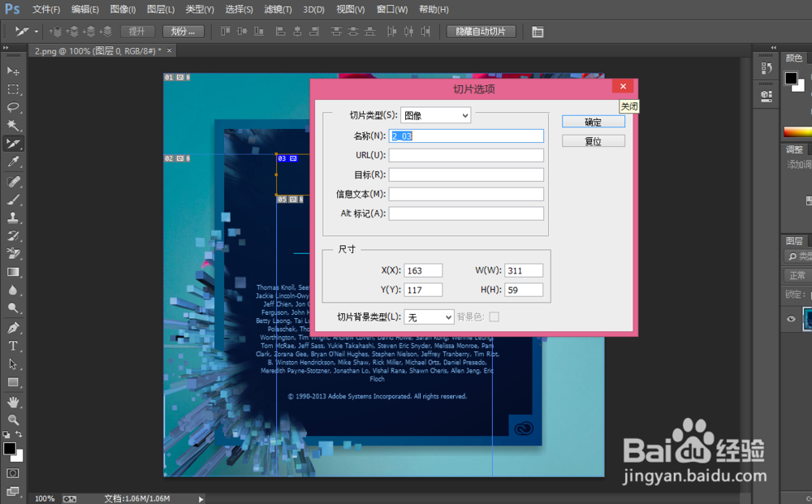Toggle layer visibility eye icon
This screenshot has height=504, width=812.
pos(791,319)
